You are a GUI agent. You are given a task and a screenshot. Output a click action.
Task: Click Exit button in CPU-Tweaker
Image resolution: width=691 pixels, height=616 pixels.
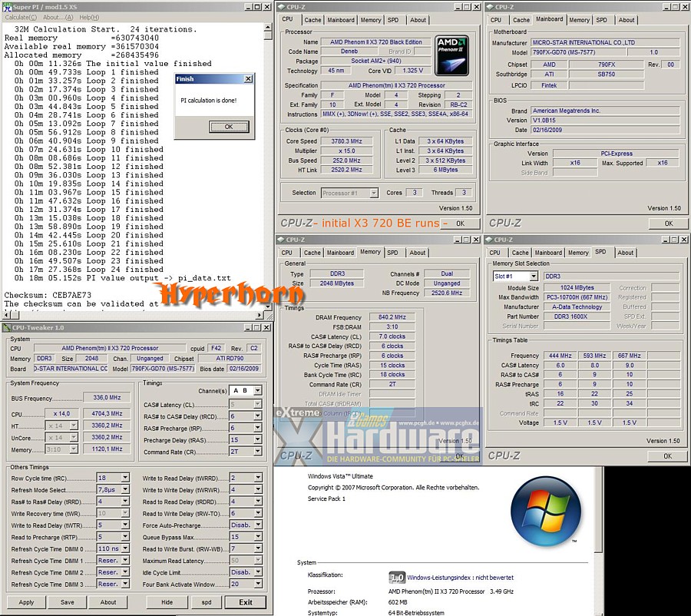click(x=246, y=602)
